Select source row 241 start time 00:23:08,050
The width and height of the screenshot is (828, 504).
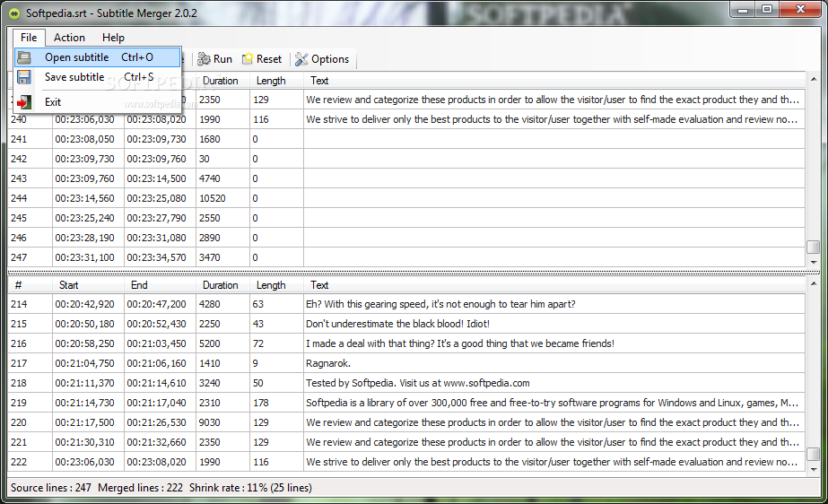(84, 139)
